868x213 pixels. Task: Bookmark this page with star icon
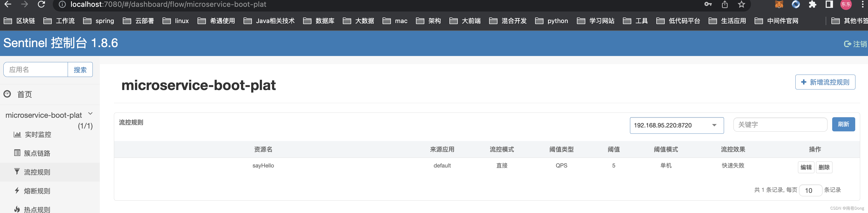coord(741,4)
